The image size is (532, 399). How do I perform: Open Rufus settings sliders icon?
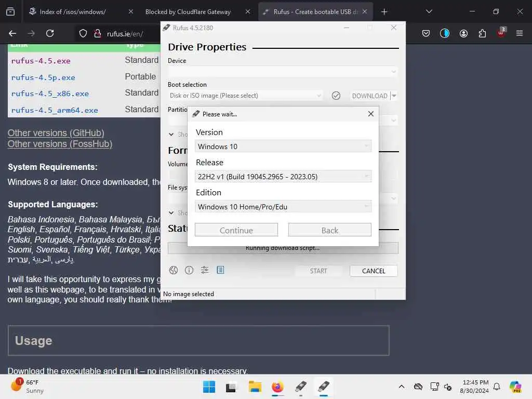(x=205, y=270)
